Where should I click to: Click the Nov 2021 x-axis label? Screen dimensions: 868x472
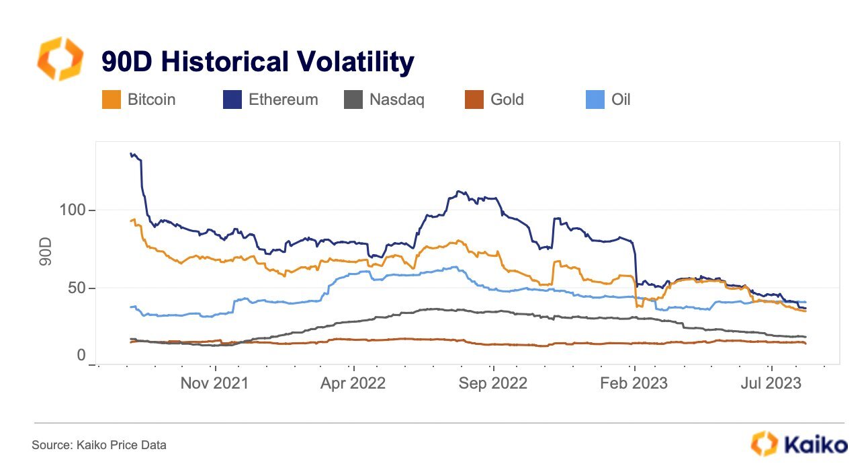(x=216, y=383)
